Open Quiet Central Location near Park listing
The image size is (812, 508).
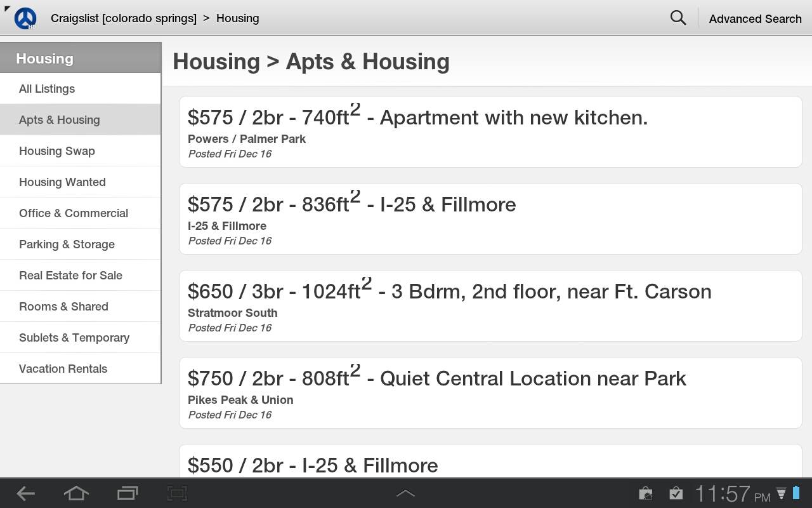(490, 393)
